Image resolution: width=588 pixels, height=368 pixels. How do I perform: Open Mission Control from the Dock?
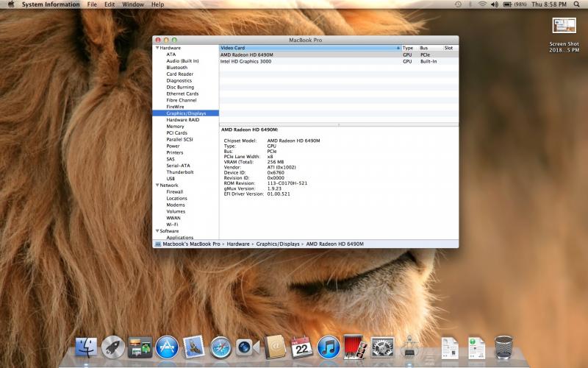[140, 347]
